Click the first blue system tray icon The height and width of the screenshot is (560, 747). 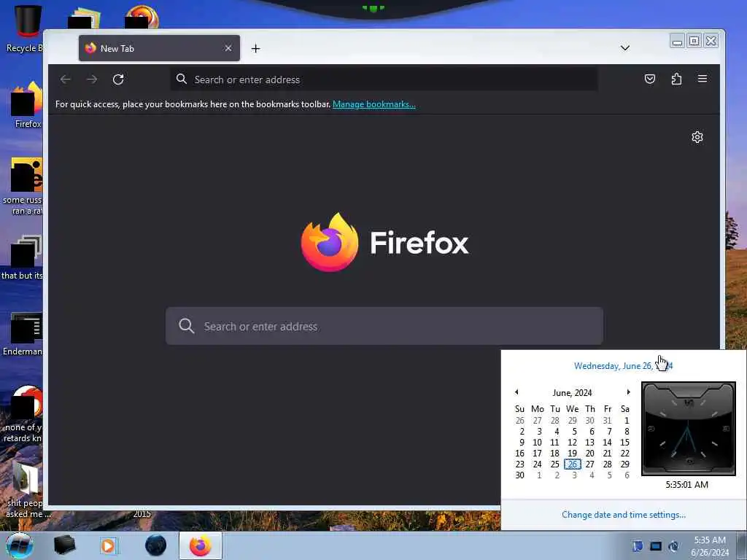pos(638,546)
